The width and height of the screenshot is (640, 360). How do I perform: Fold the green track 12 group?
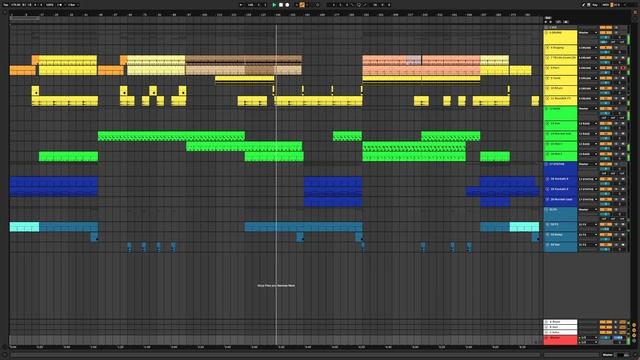[547, 109]
